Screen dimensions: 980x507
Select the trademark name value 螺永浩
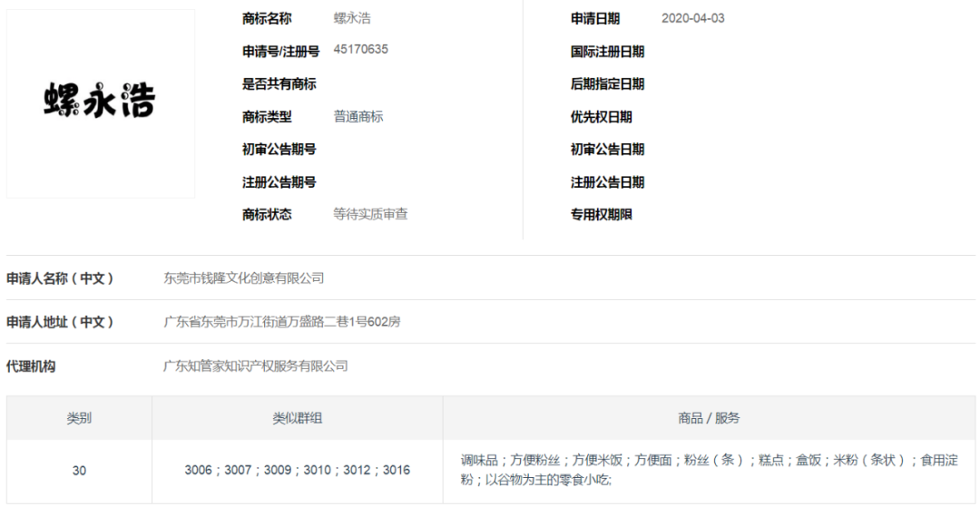[x=352, y=18]
